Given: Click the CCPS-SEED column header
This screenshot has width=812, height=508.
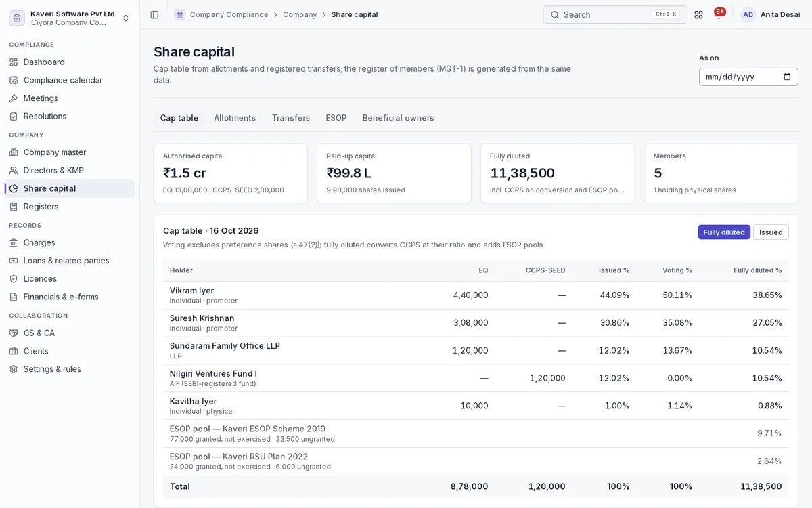Looking at the screenshot, I should [x=545, y=270].
